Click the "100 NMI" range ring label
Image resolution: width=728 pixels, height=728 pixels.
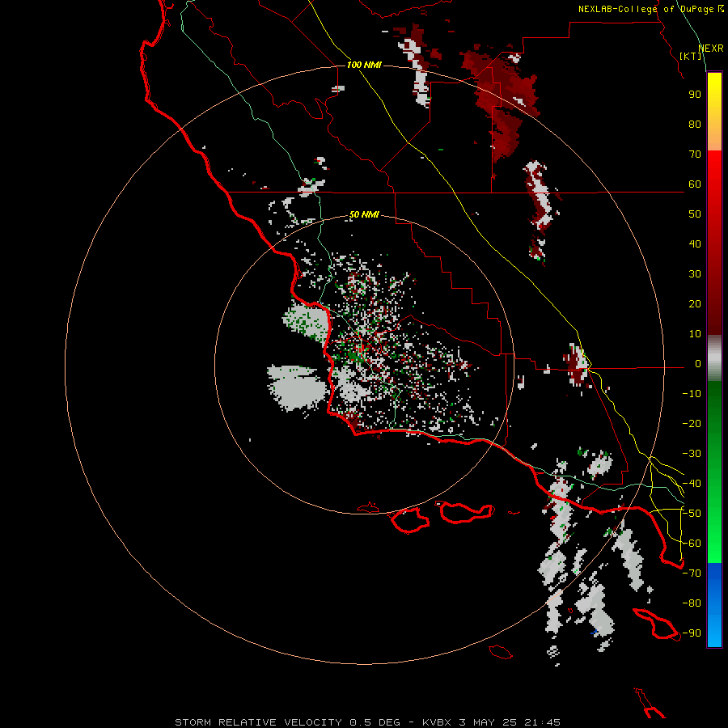[364, 65]
